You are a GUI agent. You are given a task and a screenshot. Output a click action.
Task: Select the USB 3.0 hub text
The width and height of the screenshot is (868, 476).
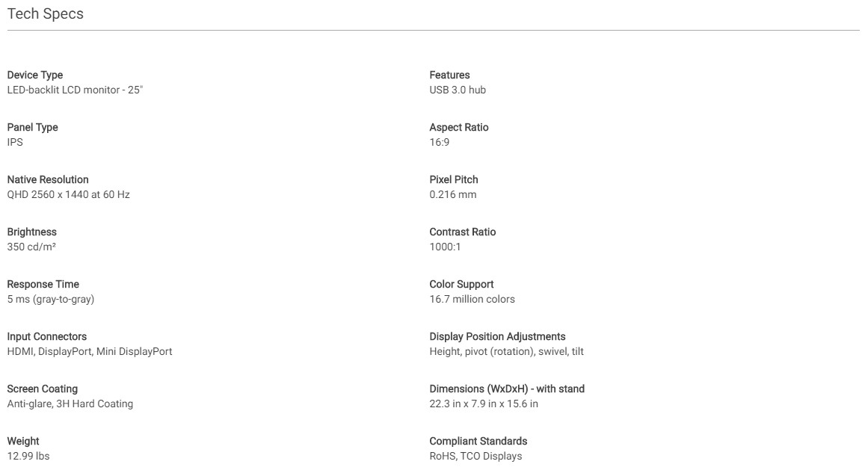click(458, 90)
